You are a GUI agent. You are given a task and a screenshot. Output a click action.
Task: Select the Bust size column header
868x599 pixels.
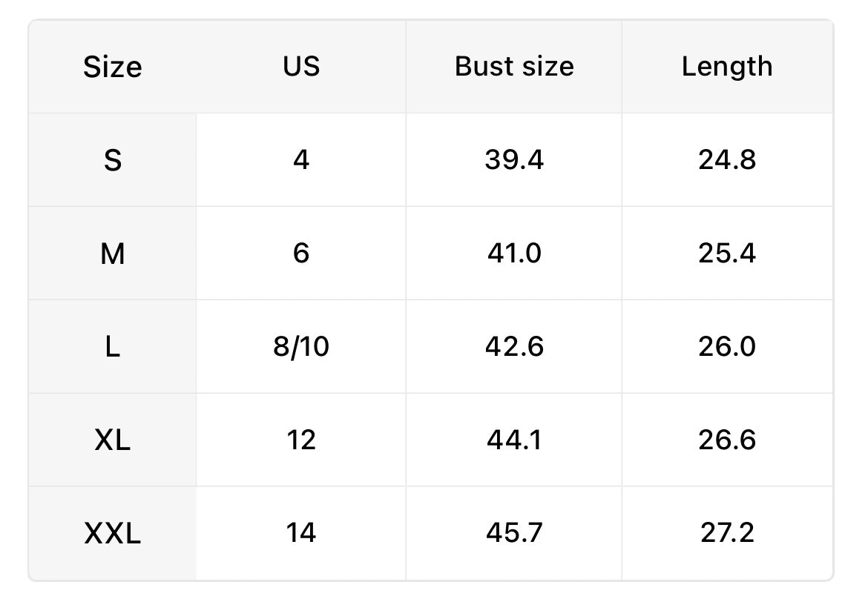514,66
